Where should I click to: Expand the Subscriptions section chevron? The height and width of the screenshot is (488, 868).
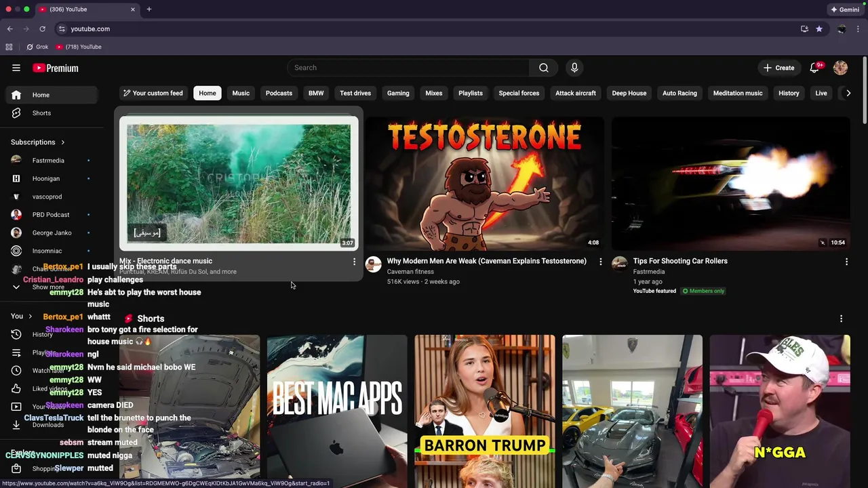pyautogui.click(x=62, y=142)
